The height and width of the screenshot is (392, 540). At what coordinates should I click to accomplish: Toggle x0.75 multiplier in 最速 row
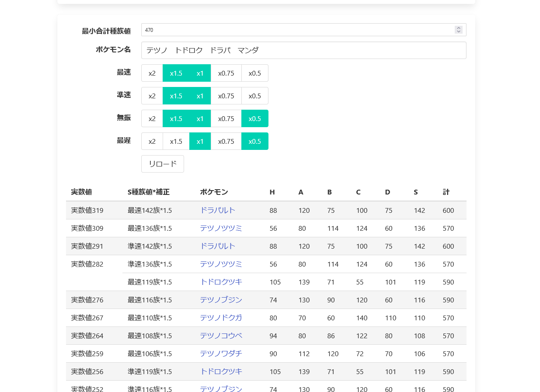click(x=226, y=73)
